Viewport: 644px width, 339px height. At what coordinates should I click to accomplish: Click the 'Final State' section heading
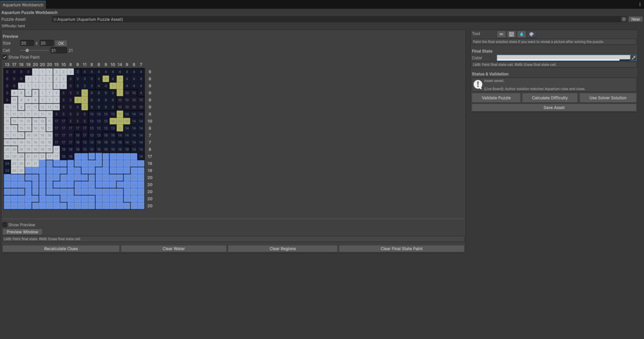click(482, 51)
